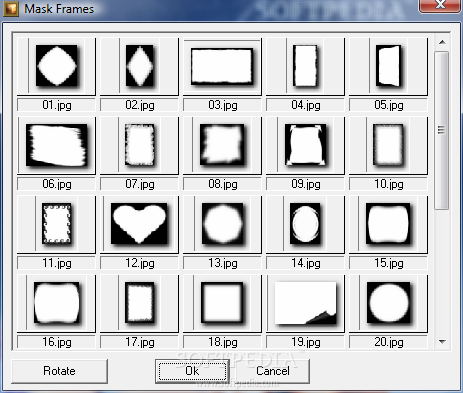Pick the 10.jpg soft rectangle mask frame
463x393 pixels.
pyautogui.click(x=388, y=145)
